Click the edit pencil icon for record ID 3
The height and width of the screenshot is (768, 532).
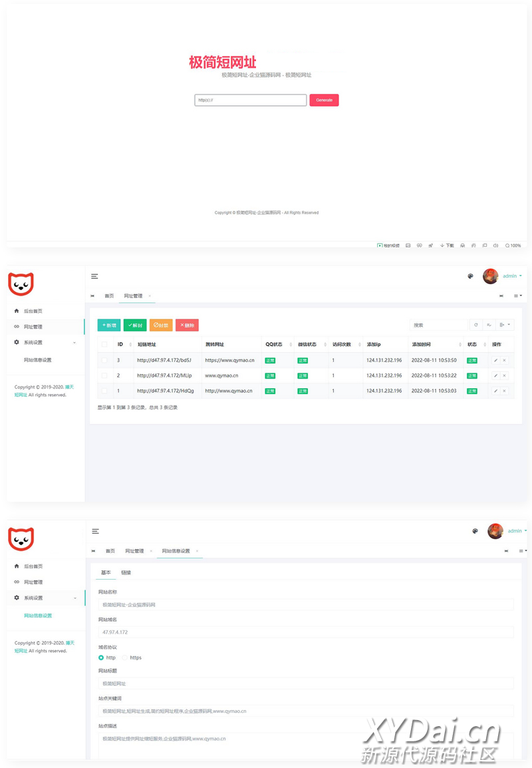click(x=495, y=360)
